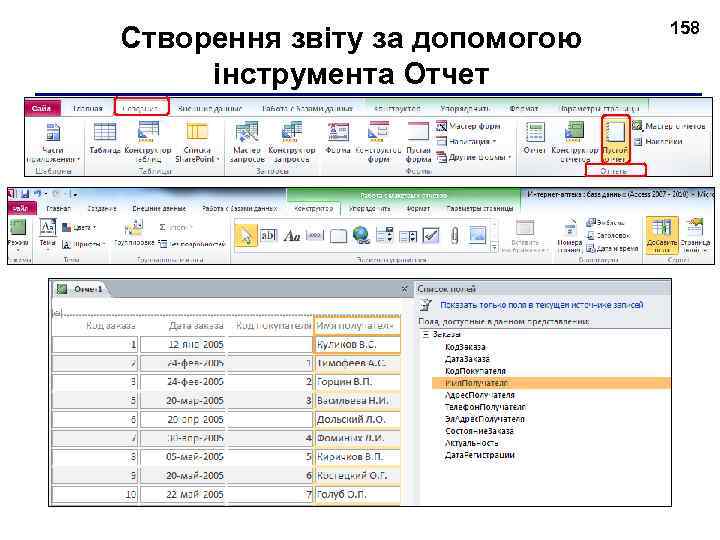Select the Создание ribbon tab
The width and height of the screenshot is (720, 540).
tap(141, 107)
